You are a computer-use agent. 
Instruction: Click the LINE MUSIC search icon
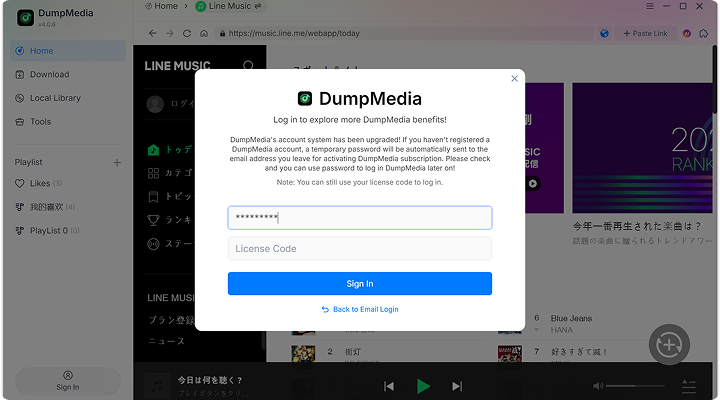pos(248,65)
